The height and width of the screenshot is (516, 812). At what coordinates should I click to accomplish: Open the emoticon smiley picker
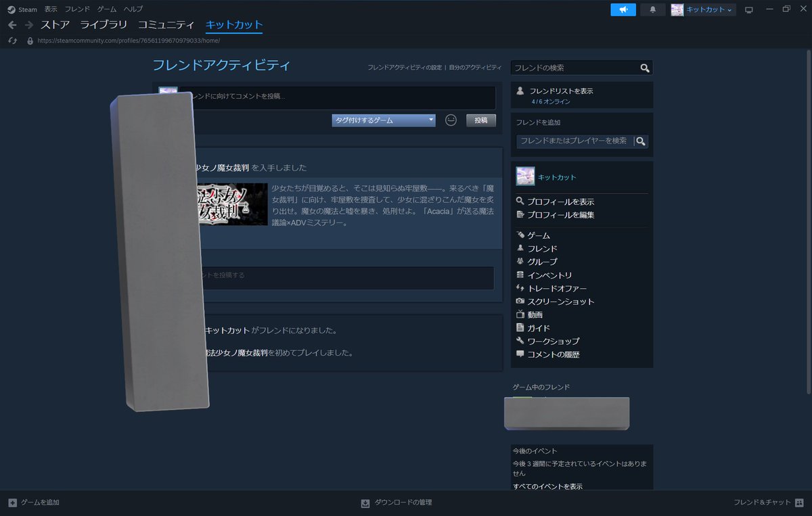451,120
